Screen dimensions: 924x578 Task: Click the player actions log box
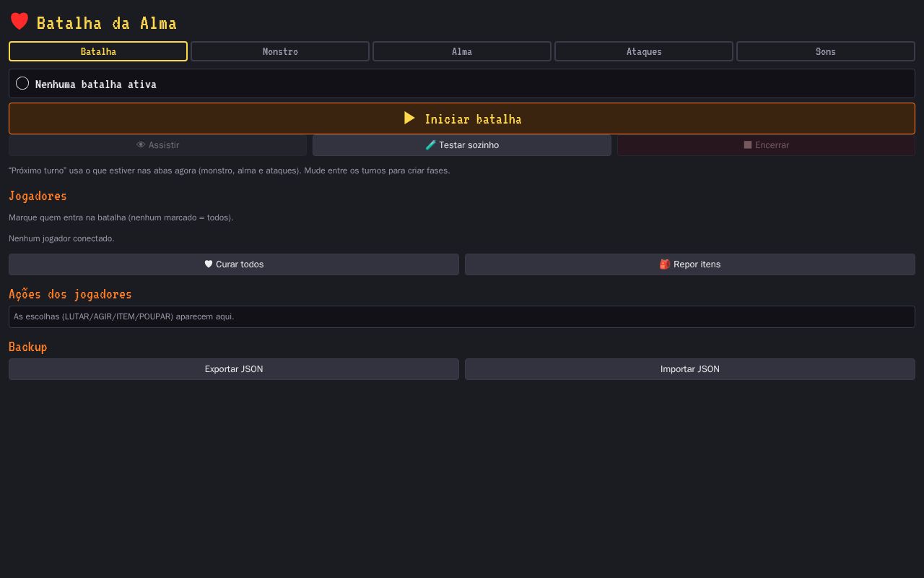point(462,316)
